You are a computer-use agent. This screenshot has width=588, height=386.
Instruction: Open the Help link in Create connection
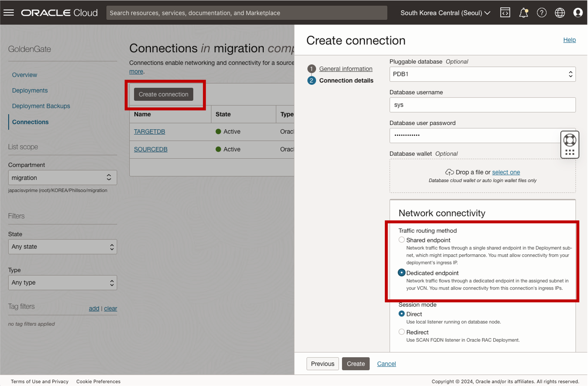click(569, 40)
